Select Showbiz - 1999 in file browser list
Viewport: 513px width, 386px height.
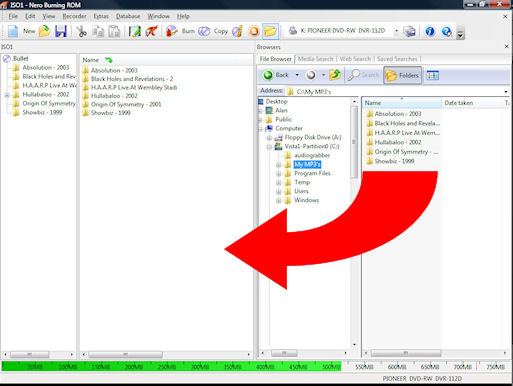[x=394, y=161]
